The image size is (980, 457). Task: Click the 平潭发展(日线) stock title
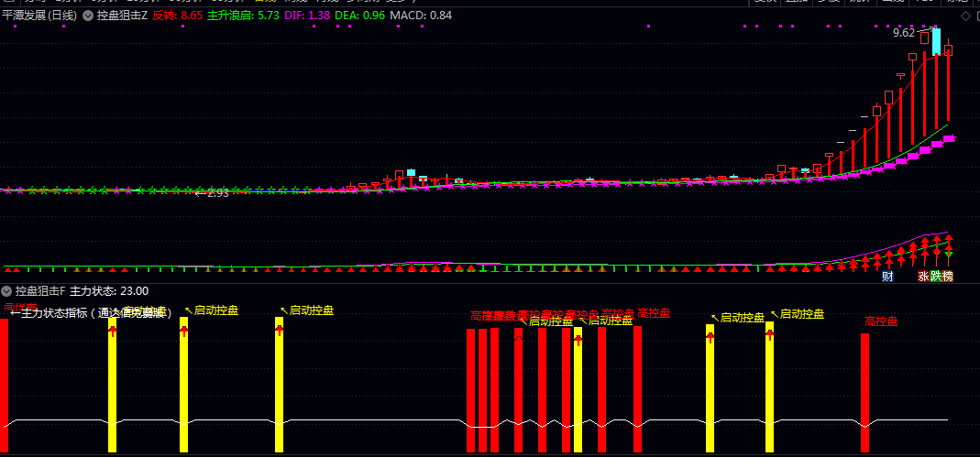pyautogui.click(x=40, y=16)
